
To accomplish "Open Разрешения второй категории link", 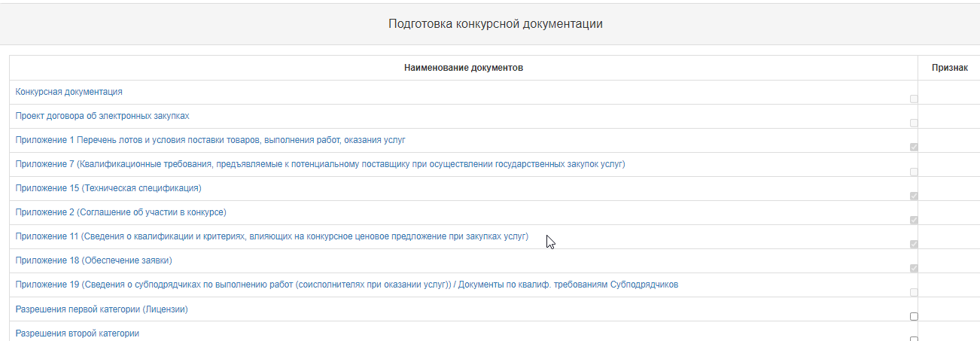I will tap(78, 333).
